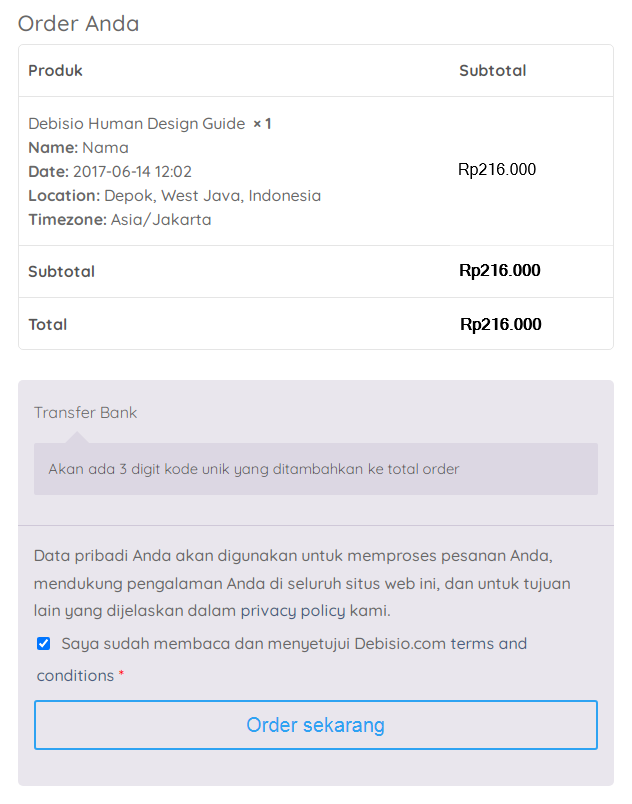Image resolution: width=632 pixels, height=804 pixels.
Task: Click the Subtotal column header
Action: (492, 71)
